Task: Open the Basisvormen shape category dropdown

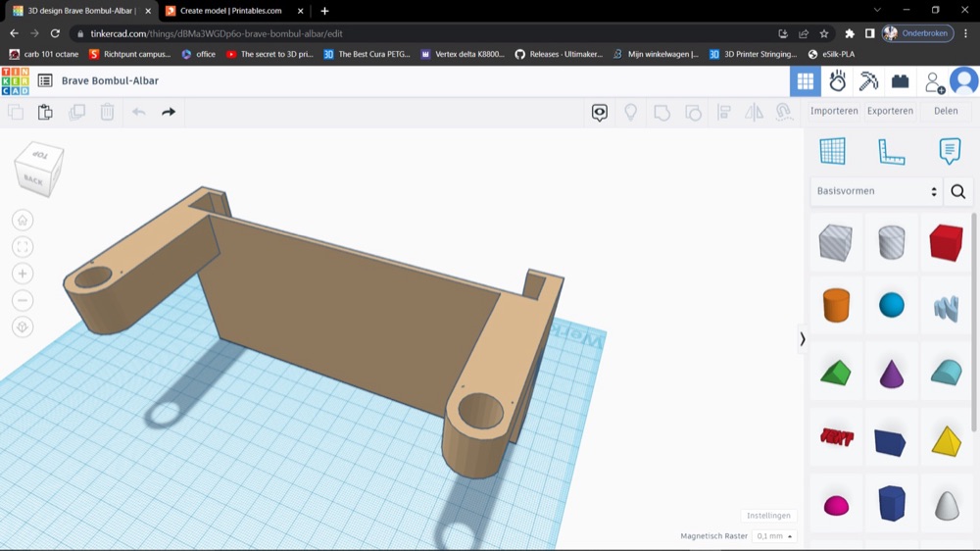Action: [876, 191]
